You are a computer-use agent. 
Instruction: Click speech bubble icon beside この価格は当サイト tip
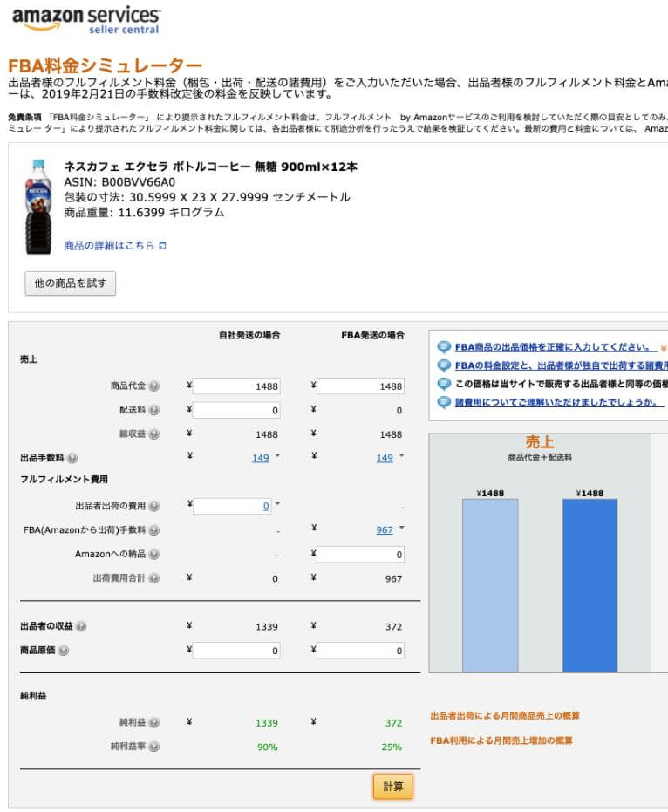coord(444,384)
